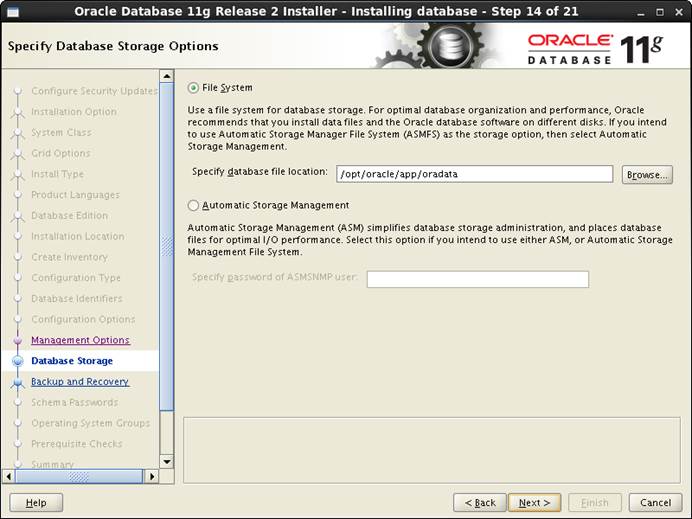Select Database Storage step in sidebar
Image resolution: width=692 pixels, height=519 pixels.
point(72,361)
